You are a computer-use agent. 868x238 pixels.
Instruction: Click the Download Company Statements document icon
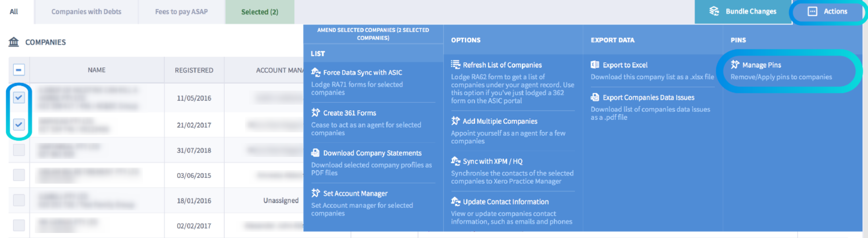pyautogui.click(x=315, y=152)
